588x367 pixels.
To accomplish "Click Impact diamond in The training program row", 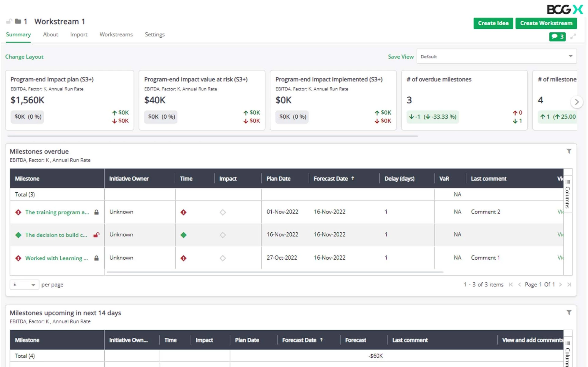I will tap(223, 212).
